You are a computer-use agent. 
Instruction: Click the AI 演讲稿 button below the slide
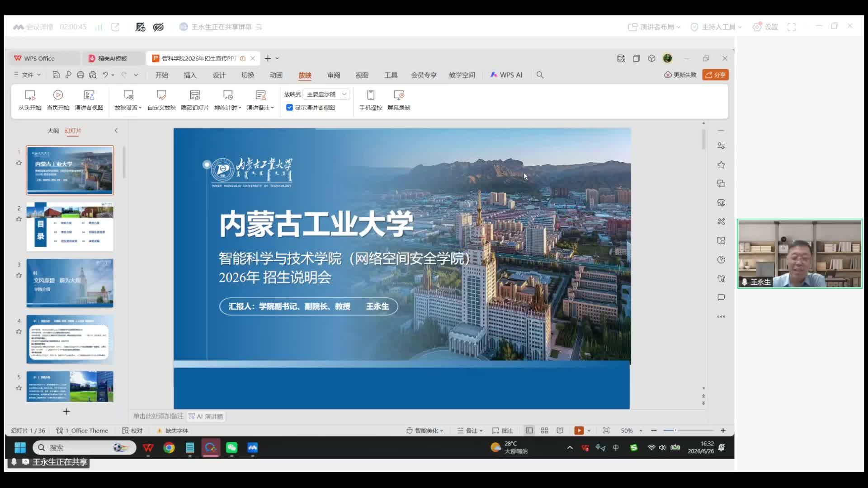pos(206,417)
